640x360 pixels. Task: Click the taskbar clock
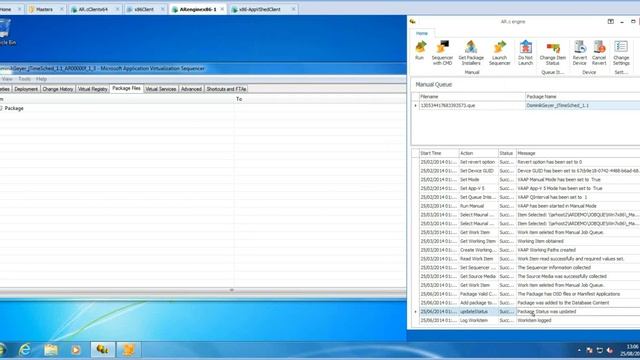click(631, 350)
